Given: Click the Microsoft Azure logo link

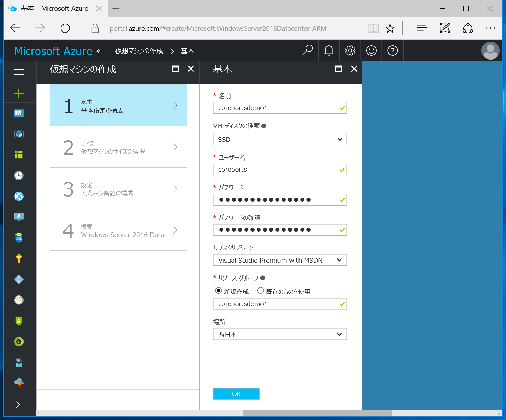Looking at the screenshot, I should pos(53,51).
